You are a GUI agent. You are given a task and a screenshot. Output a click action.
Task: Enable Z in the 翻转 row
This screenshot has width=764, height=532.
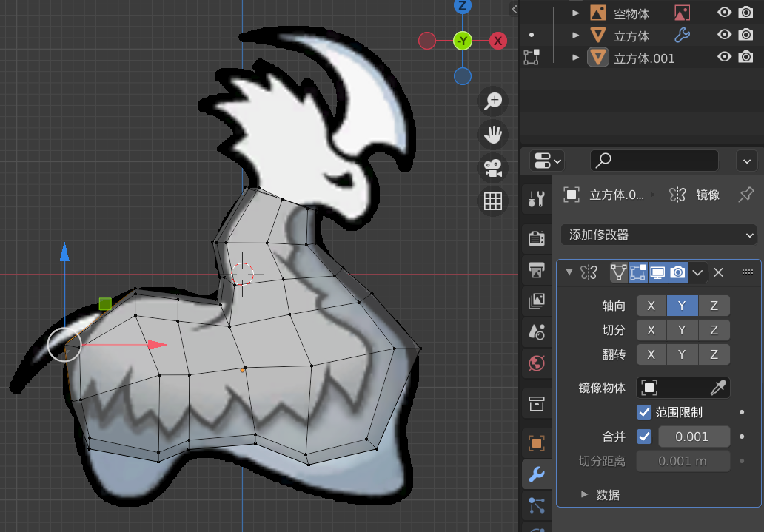pos(714,354)
